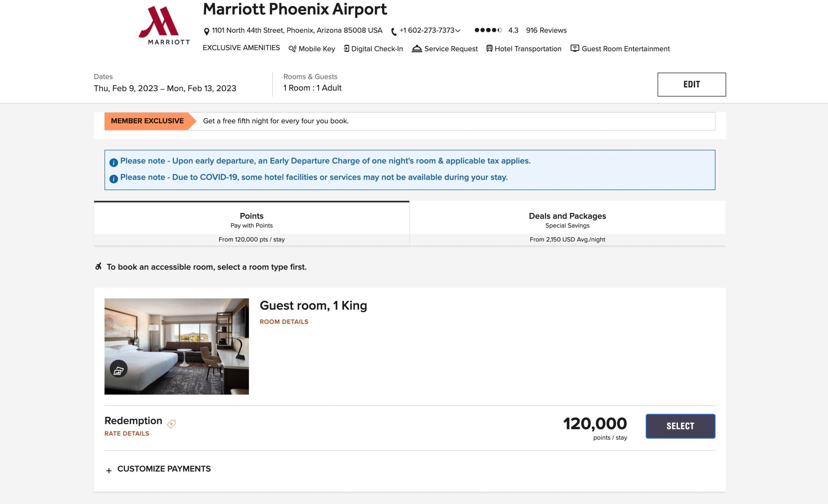
Task: Click the Digital Check-In icon
Action: (x=347, y=49)
